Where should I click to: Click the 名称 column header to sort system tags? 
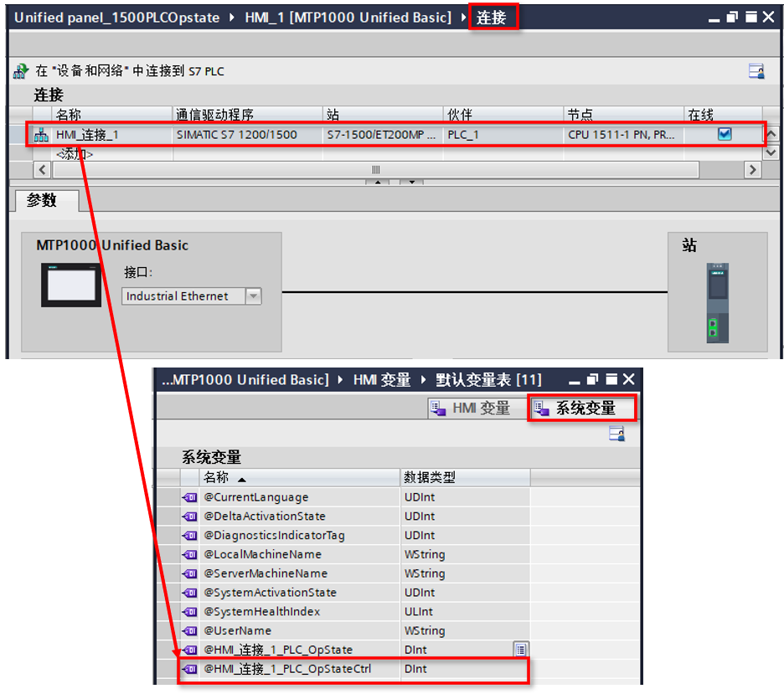click(218, 477)
